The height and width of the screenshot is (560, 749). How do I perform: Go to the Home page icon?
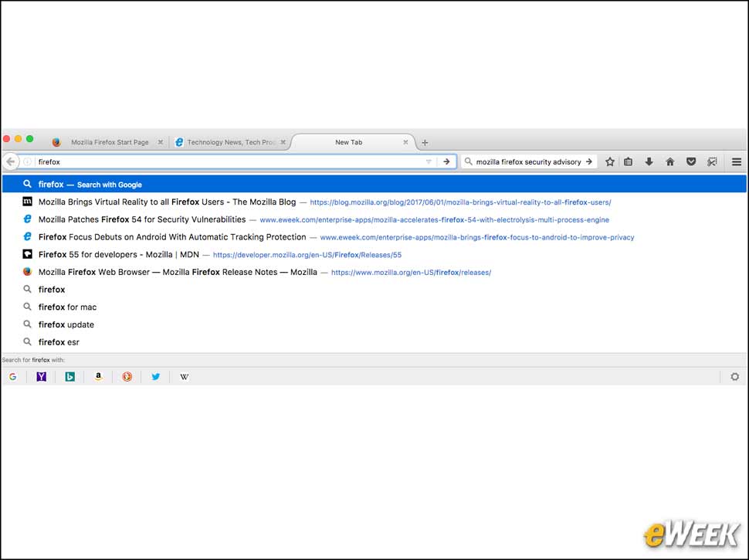coord(669,161)
